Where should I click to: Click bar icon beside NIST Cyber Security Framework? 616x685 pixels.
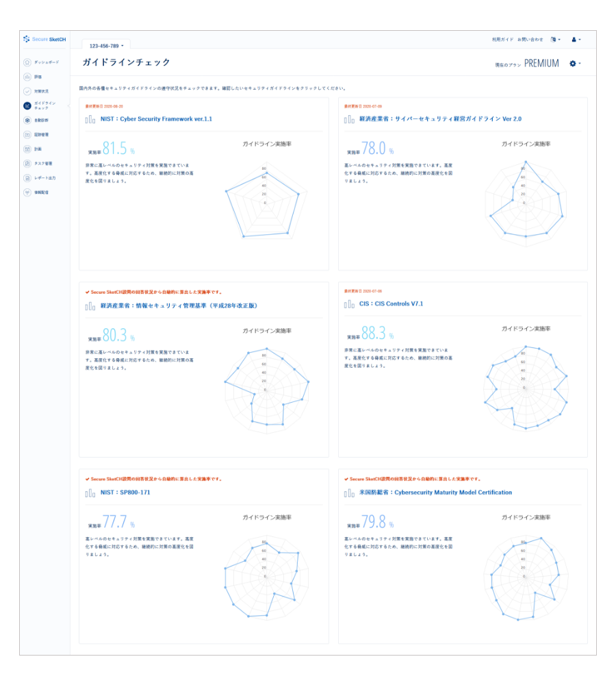coord(90,119)
